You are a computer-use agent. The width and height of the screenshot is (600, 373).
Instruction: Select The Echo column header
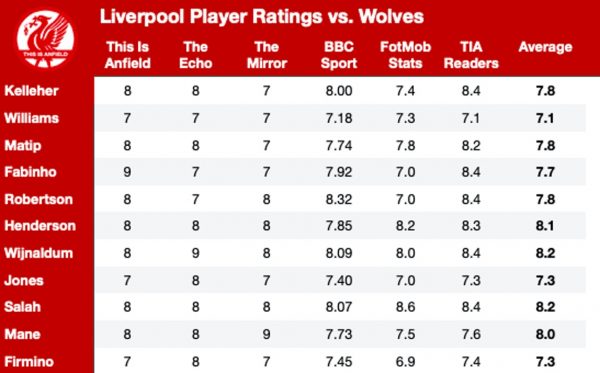(196, 55)
